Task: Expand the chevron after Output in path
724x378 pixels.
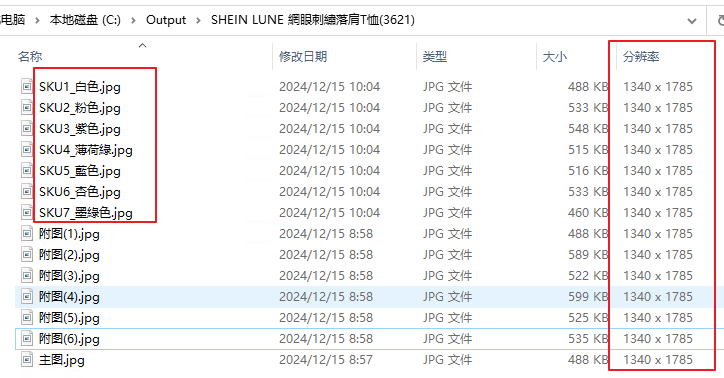Action: click(199, 20)
